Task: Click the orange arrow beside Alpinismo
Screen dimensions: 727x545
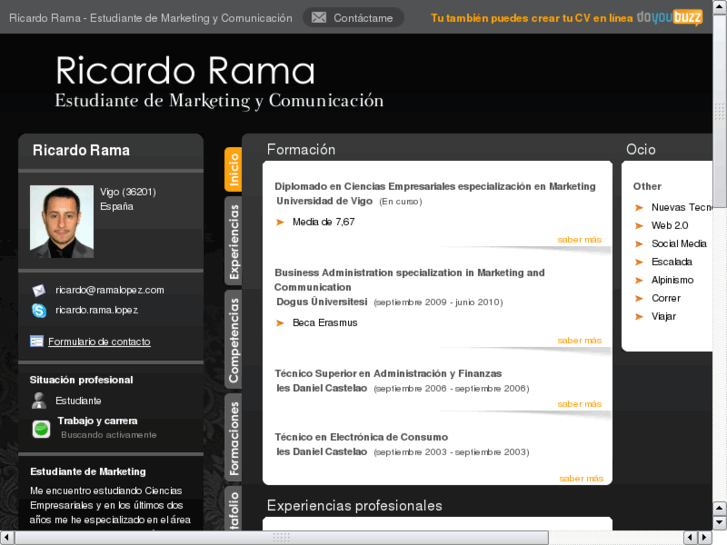Action: click(639, 280)
